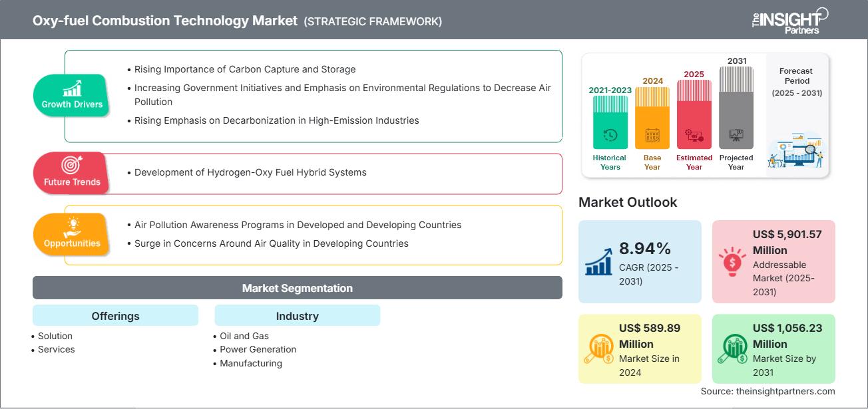Click the Market Segmentation header bar
Screen dimensions: 868x409
[298, 288]
